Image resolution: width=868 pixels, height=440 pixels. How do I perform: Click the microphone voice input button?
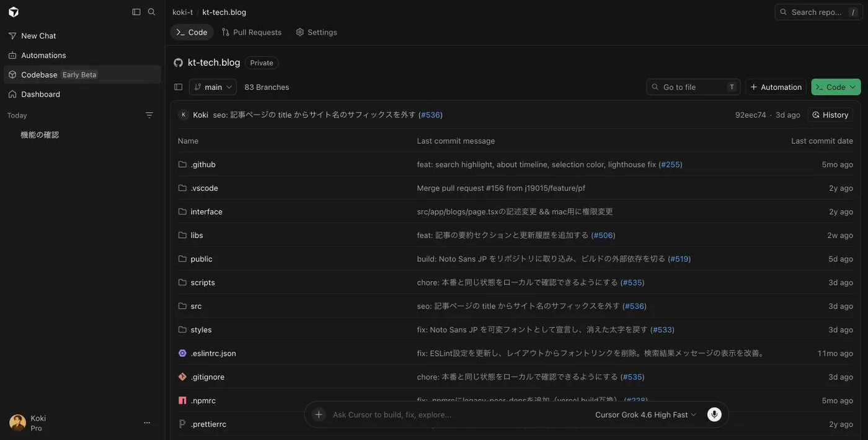click(x=714, y=415)
